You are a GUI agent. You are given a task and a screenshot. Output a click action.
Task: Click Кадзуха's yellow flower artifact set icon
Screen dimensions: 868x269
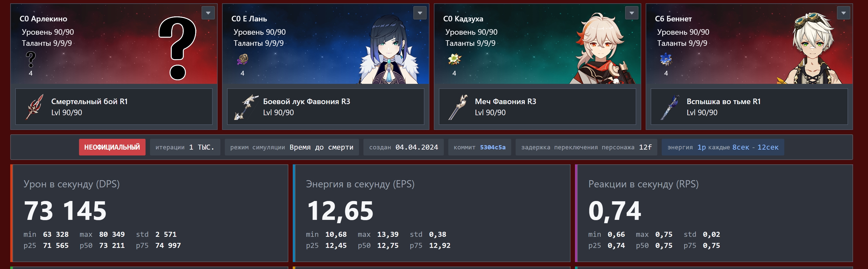[455, 59]
